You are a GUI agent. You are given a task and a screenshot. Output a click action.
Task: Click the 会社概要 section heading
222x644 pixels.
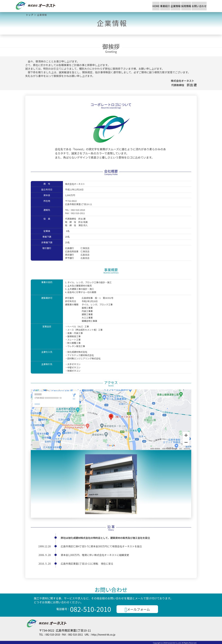(111, 171)
